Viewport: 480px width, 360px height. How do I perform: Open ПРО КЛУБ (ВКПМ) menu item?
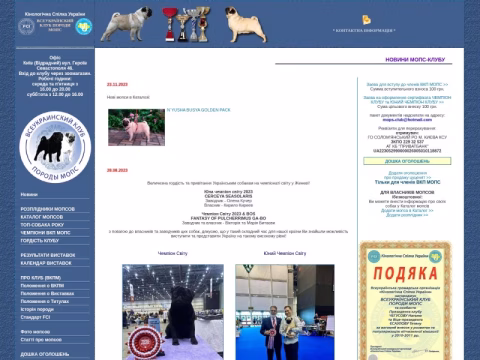coord(41,278)
